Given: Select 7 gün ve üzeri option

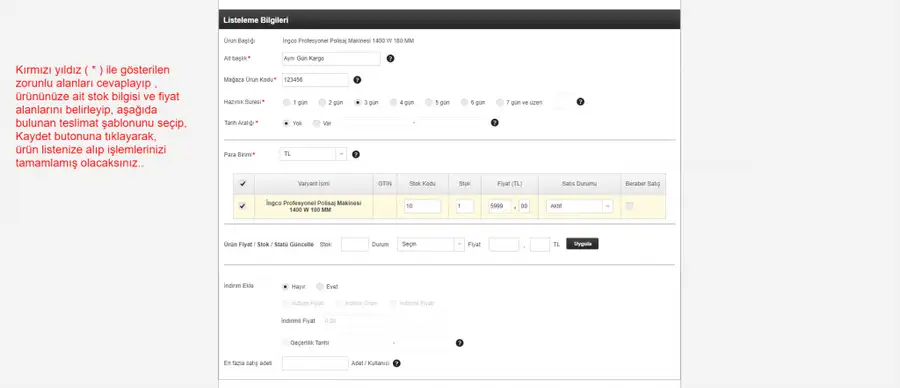Looking at the screenshot, I should [x=501, y=102].
